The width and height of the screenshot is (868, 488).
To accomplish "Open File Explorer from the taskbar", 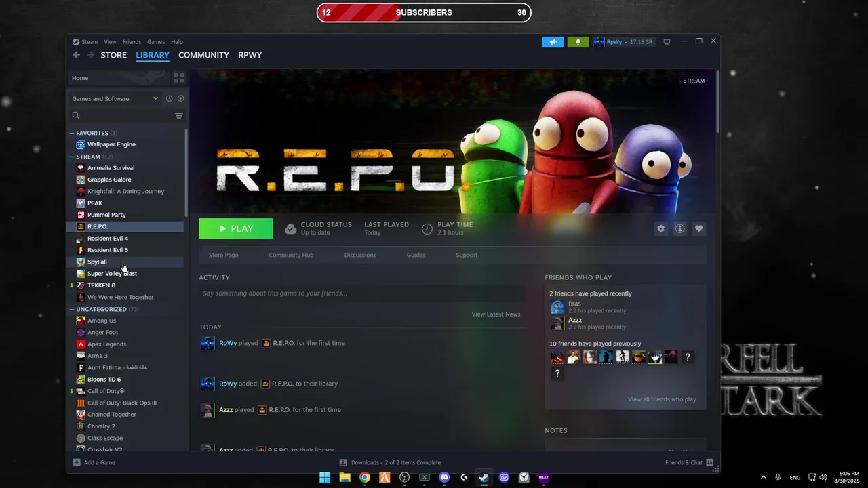I will [344, 477].
